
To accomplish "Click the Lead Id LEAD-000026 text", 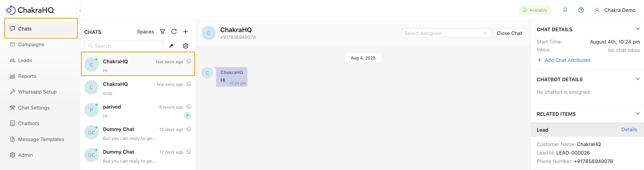I will (563, 153).
